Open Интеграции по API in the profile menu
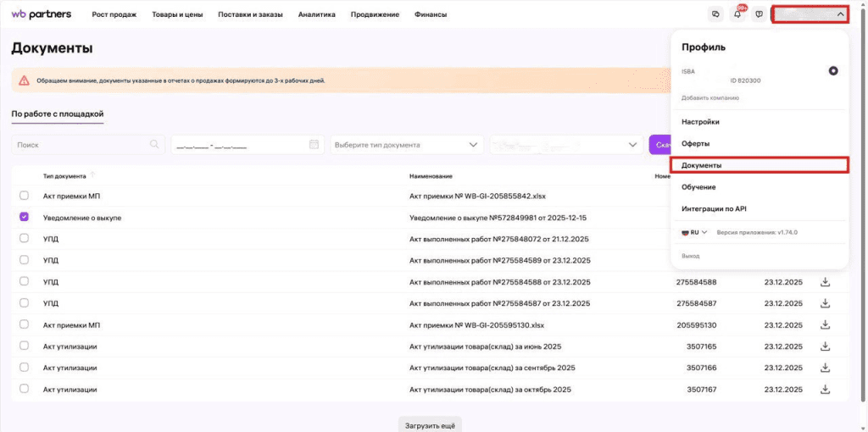 tap(715, 209)
